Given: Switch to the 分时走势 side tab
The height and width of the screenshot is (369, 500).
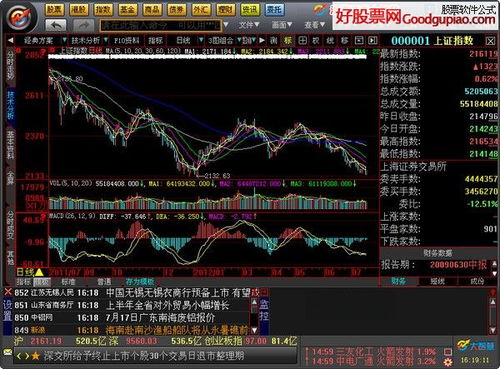Looking at the screenshot, I should (x=11, y=65).
